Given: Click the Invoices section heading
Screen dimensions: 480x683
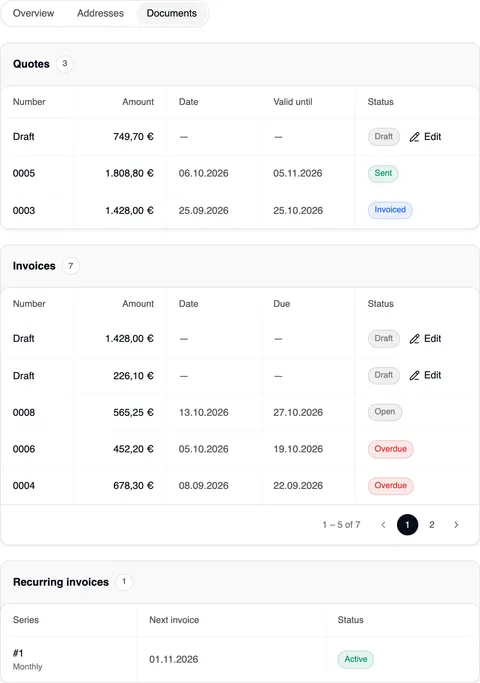Looking at the screenshot, I should 34,266.
